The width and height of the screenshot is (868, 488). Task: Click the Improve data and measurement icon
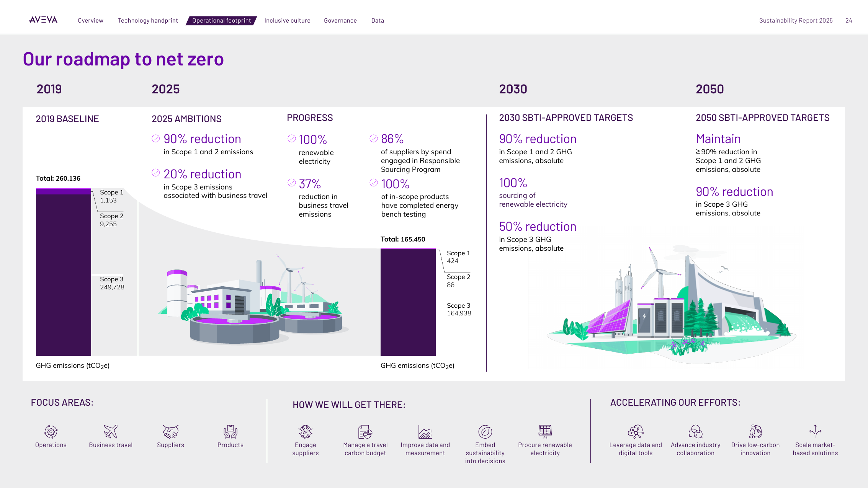click(x=425, y=432)
